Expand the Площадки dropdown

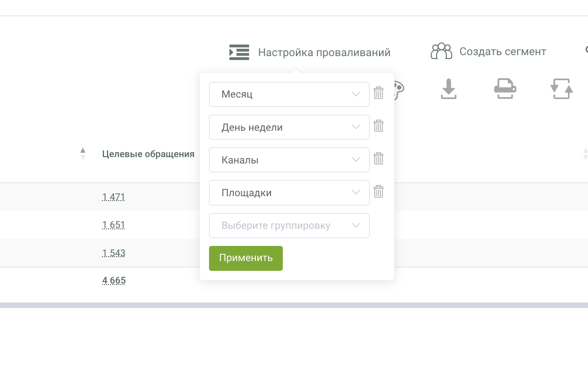[289, 193]
